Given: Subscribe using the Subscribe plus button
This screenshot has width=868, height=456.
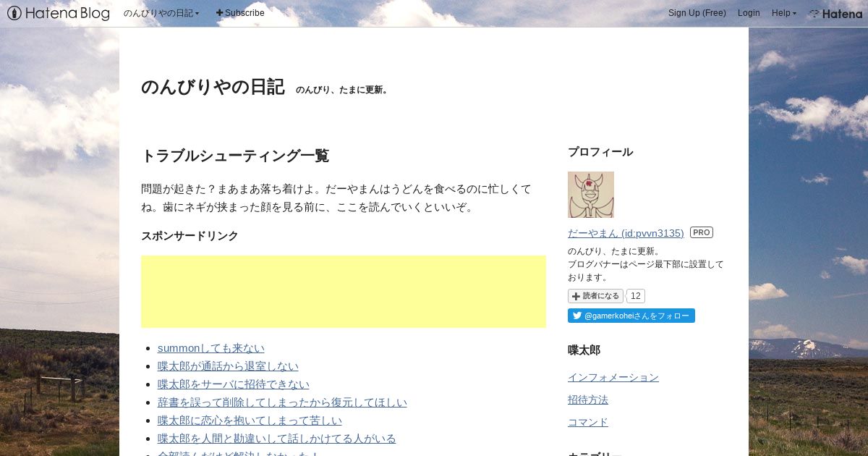Looking at the screenshot, I should tap(240, 13).
